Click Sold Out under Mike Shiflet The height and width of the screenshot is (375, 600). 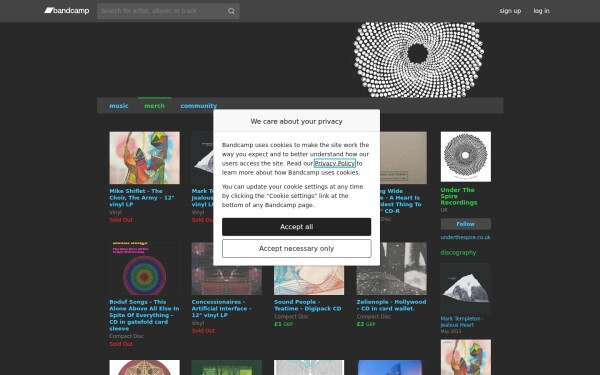coord(121,220)
